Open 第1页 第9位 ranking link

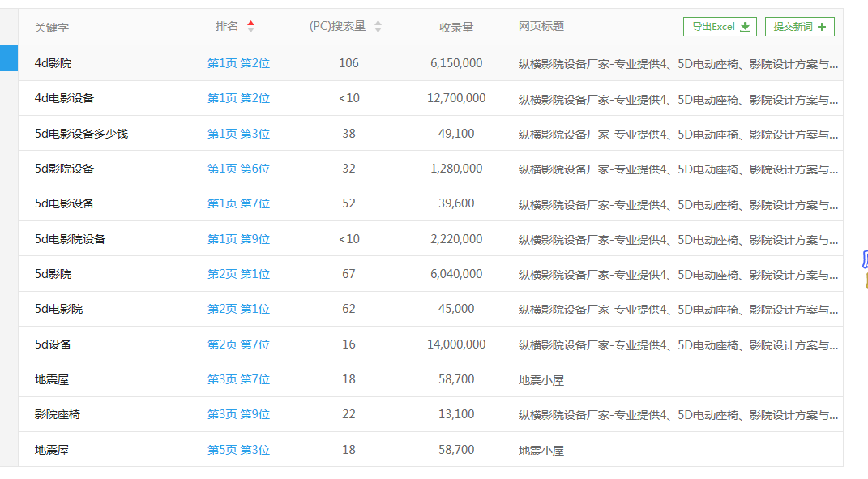238,239
